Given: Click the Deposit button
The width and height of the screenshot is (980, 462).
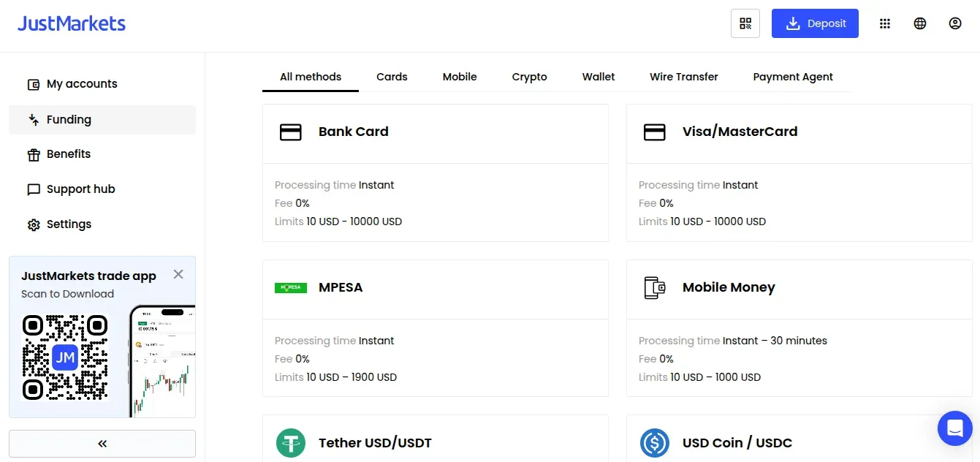Looking at the screenshot, I should (815, 23).
